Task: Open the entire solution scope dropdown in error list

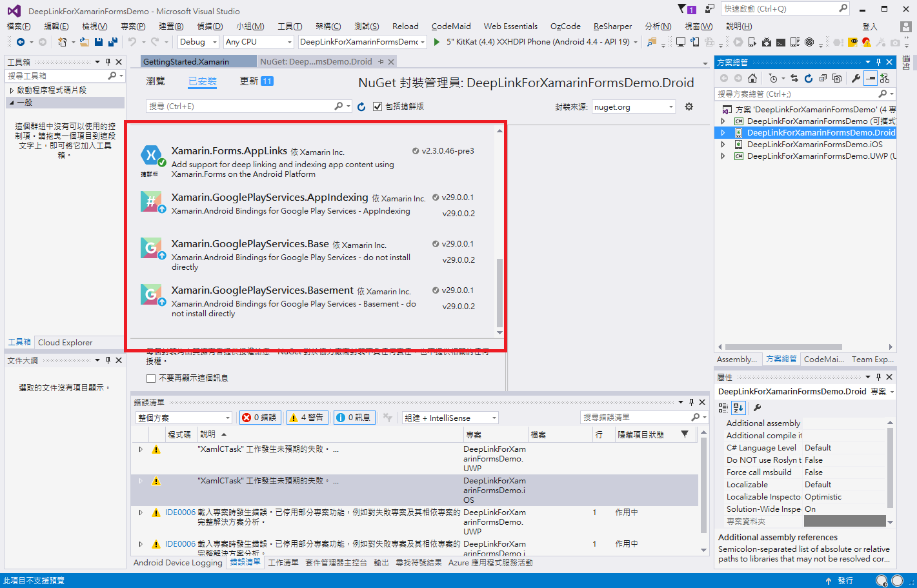Action: [x=184, y=418]
